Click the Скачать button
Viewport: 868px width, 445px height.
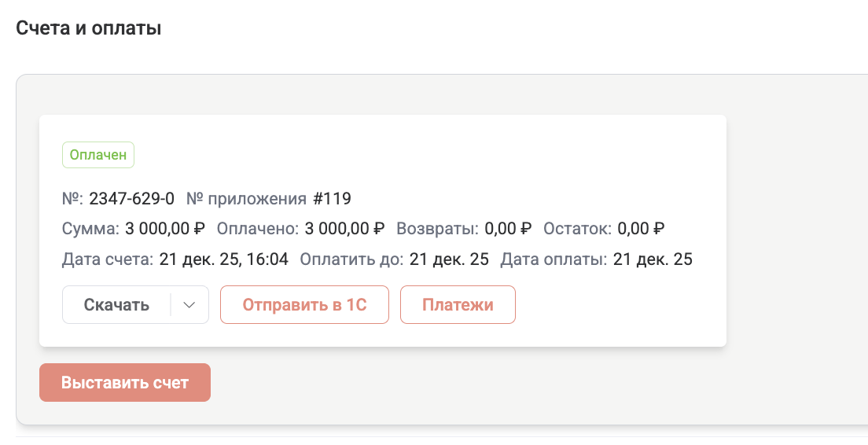(x=116, y=305)
